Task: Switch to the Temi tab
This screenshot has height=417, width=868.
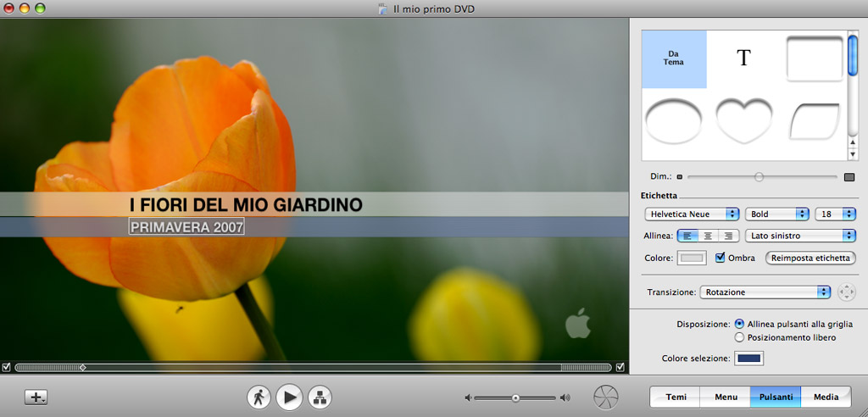Action: [x=676, y=397]
